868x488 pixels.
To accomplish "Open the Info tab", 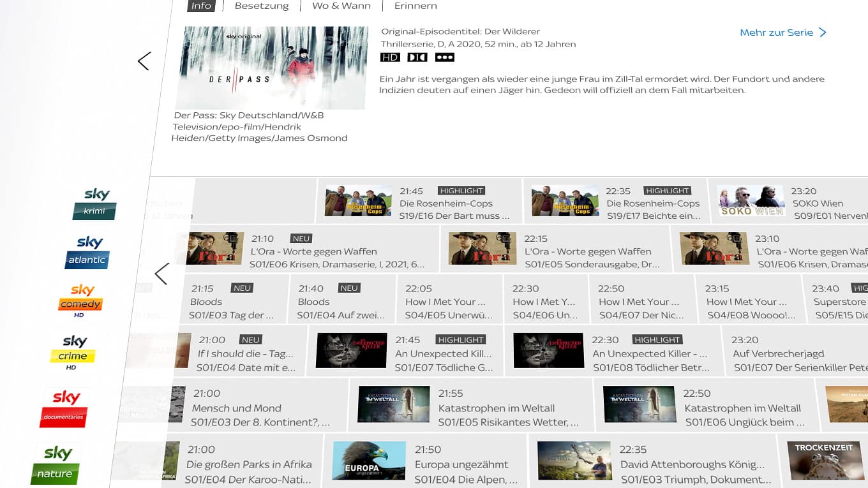I will click(201, 6).
